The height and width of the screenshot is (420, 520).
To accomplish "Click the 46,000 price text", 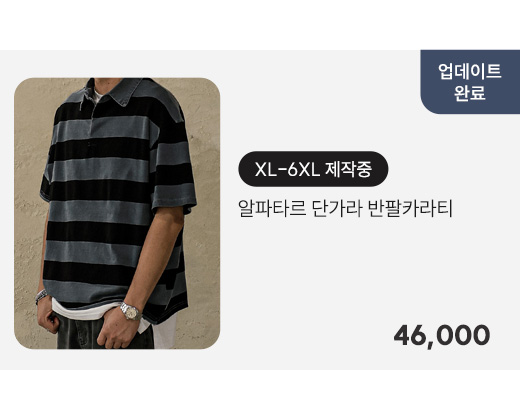I will 442,335.
